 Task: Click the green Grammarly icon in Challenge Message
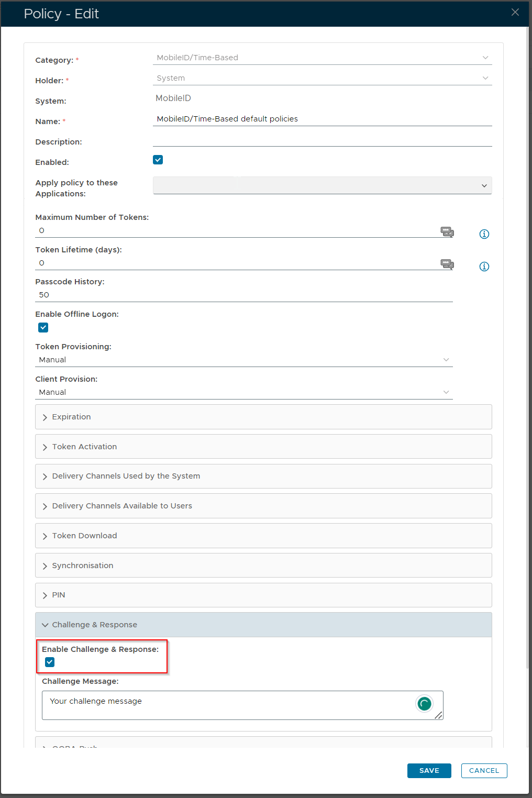(424, 704)
